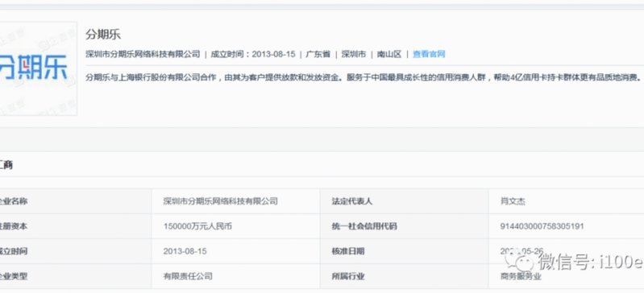Viewport: 644px width, 293px height.
Task: Click the 统一社会信用代码 label cell
Action: 404,226
